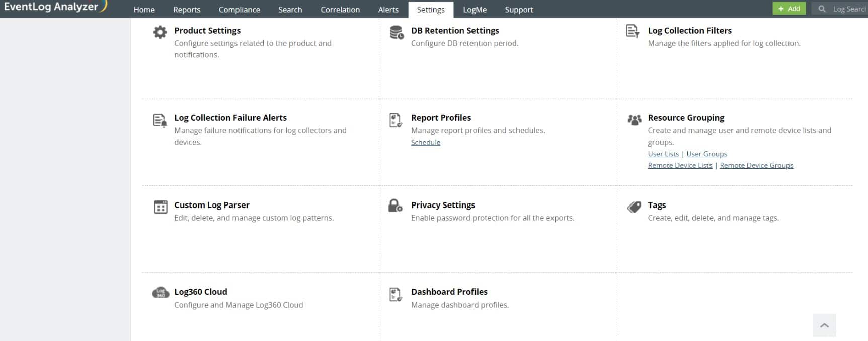The width and height of the screenshot is (868, 341).
Task: Open Privacy Settings heading
Action: 443,205
